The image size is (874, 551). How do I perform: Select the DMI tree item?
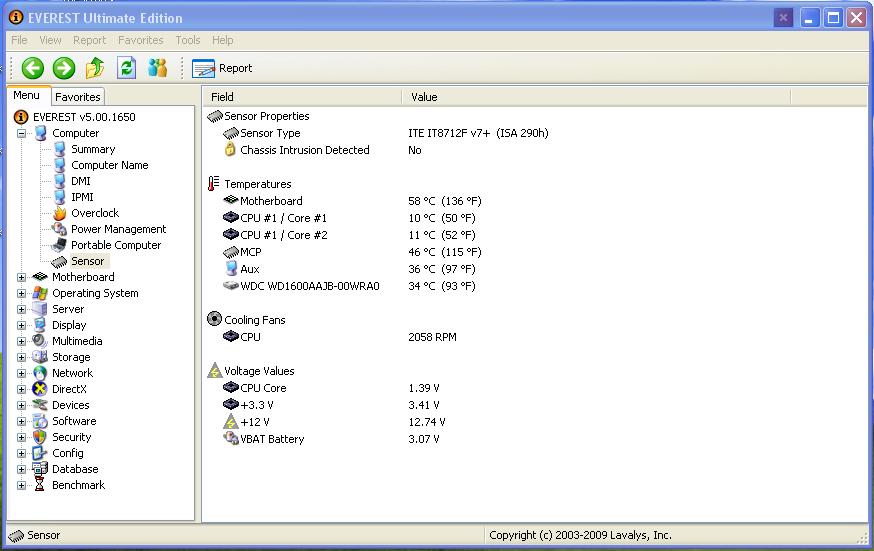pos(80,181)
